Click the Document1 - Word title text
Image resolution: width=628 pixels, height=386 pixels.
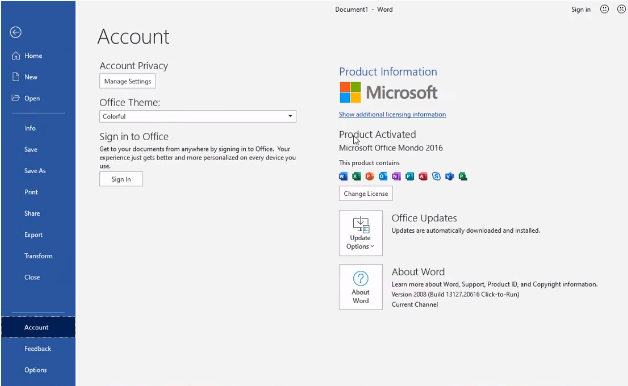tap(364, 10)
